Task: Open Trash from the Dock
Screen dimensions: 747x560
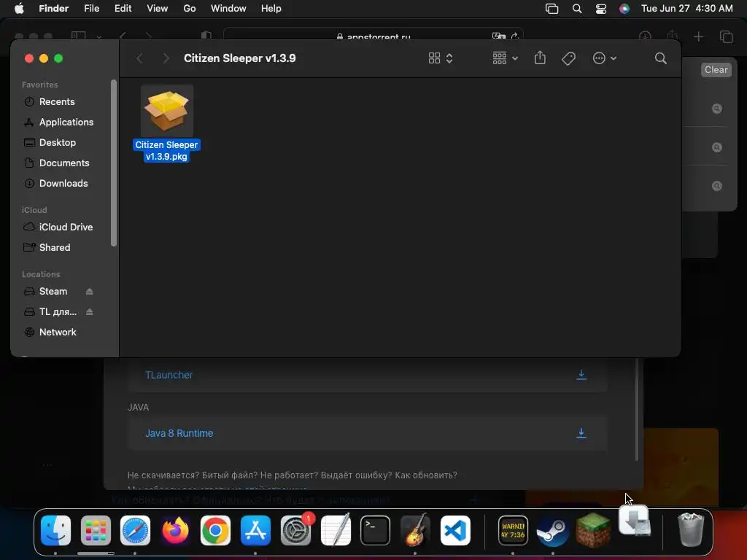Action: (691, 529)
